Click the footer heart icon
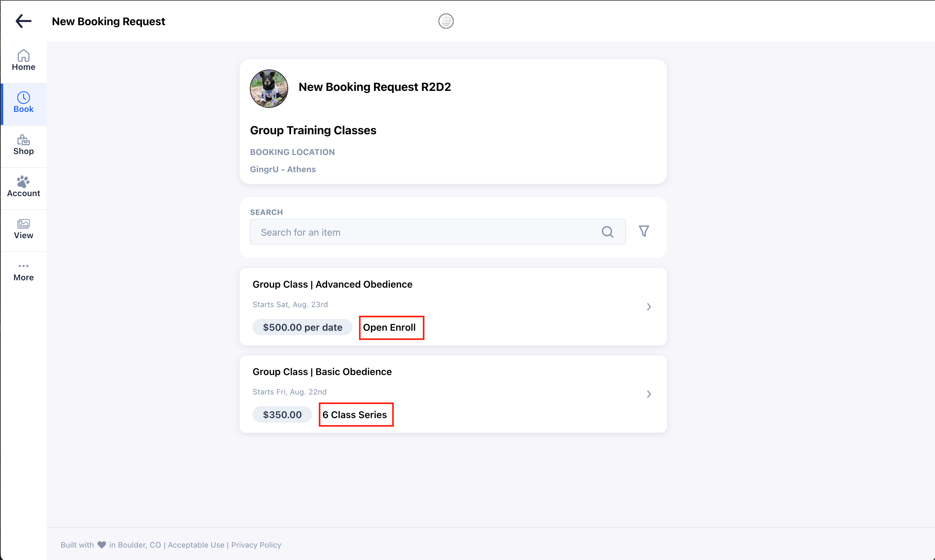Image resolution: width=935 pixels, height=560 pixels. click(x=101, y=545)
